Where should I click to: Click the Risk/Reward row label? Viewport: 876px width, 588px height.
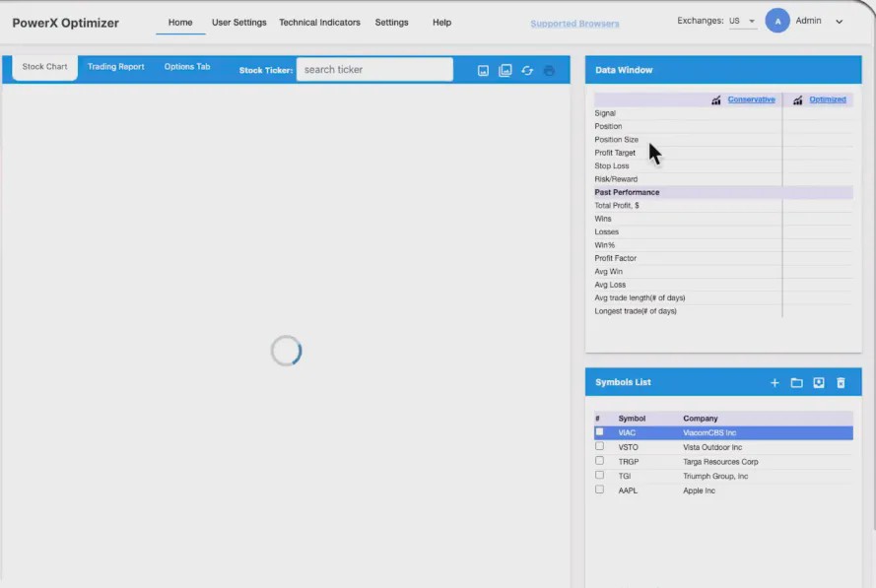point(616,179)
